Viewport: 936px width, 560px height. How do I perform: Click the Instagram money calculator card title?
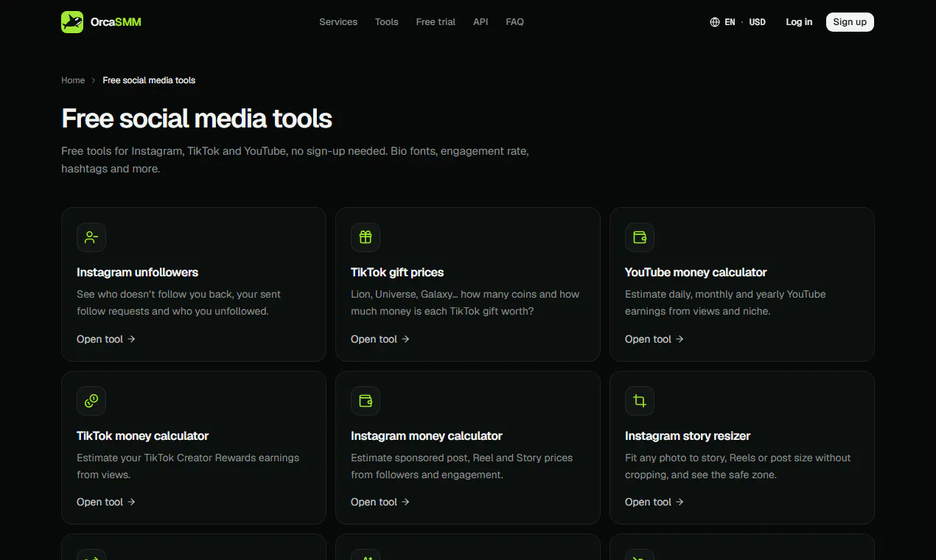[x=427, y=436]
